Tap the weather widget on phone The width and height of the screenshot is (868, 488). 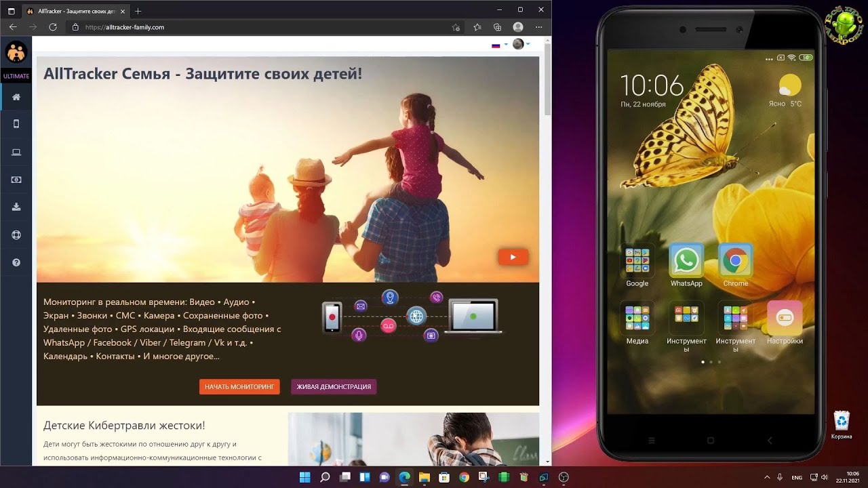(x=787, y=91)
